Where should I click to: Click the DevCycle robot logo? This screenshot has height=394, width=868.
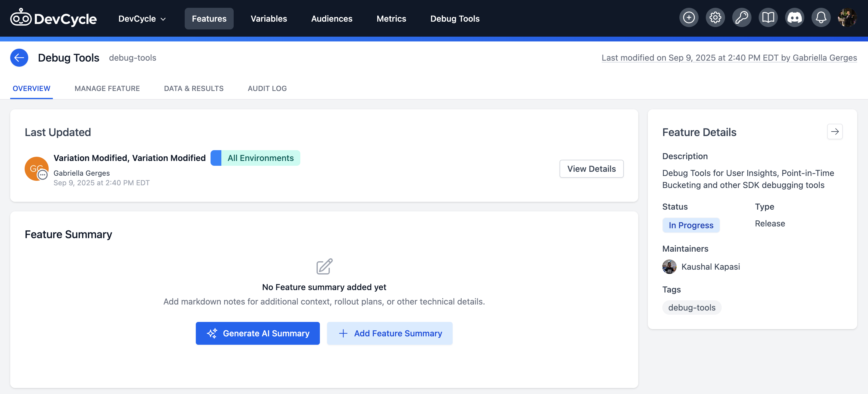click(x=21, y=18)
